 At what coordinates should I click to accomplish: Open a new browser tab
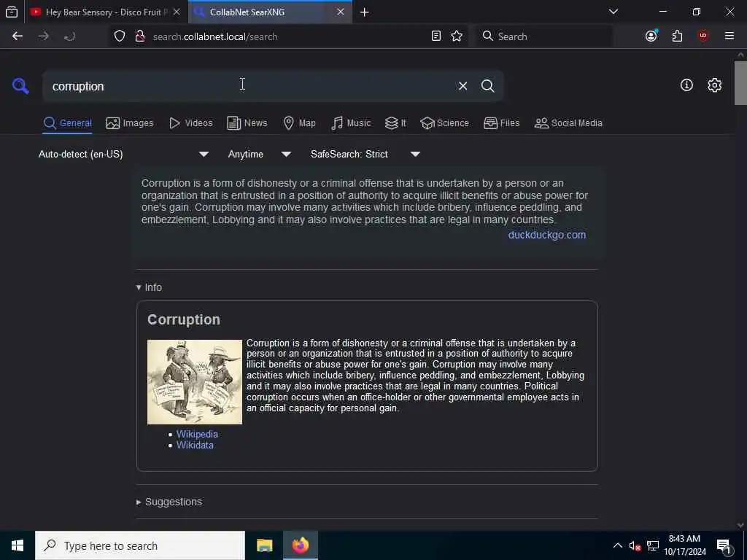(x=365, y=12)
